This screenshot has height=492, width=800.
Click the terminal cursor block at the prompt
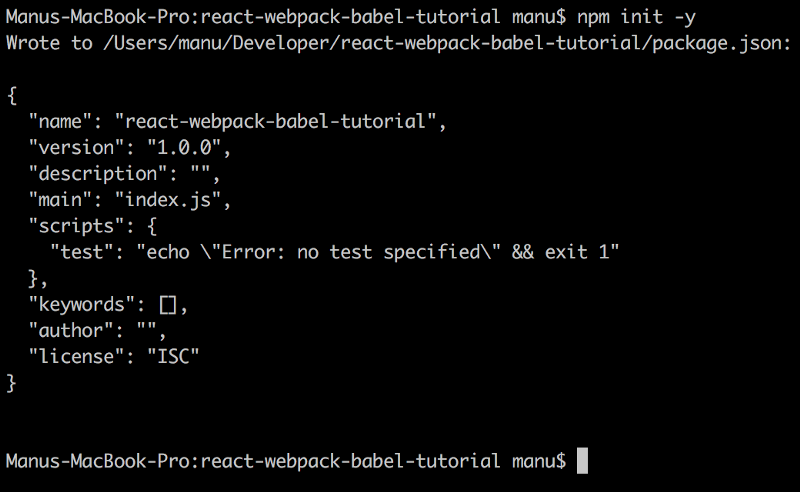pyautogui.click(x=583, y=461)
